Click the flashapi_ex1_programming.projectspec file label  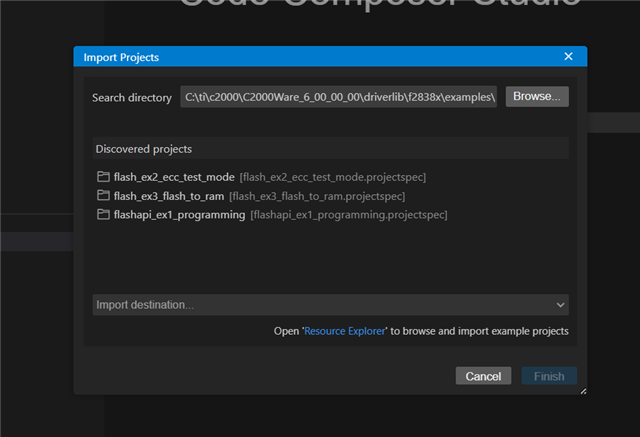(x=349, y=215)
